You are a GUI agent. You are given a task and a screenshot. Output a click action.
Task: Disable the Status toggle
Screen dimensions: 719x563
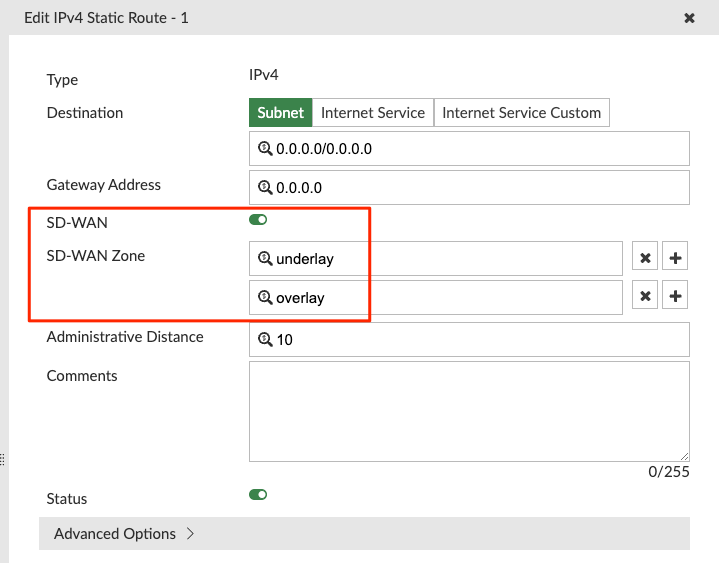click(x=258, y=494)
